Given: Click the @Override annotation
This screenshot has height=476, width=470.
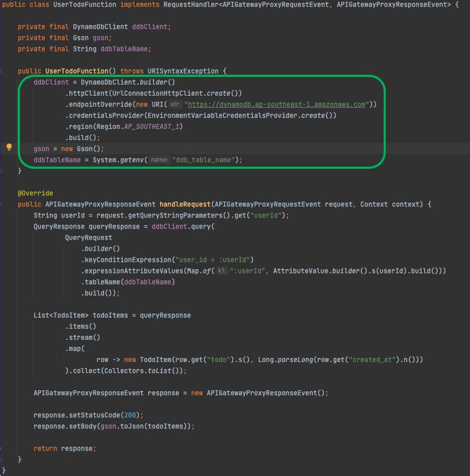Looking at the screenshot, I should click(x=35, y=193).
